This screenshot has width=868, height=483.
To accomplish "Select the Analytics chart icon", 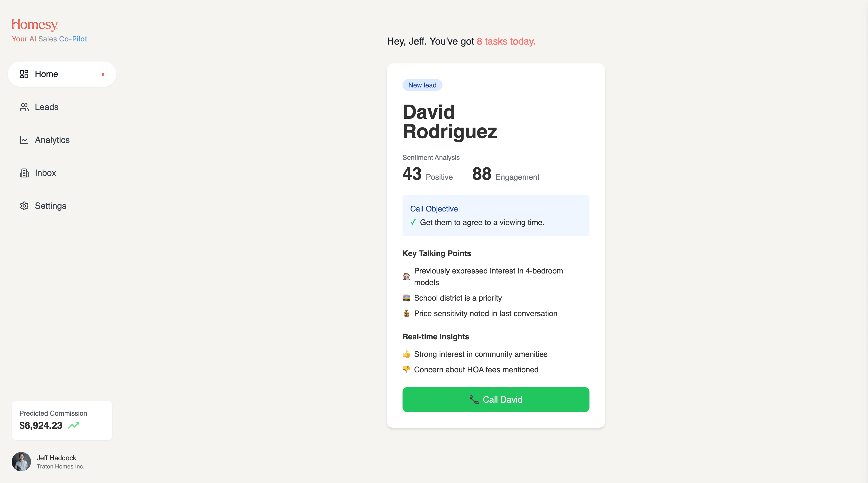I will [x=24, y=140].
